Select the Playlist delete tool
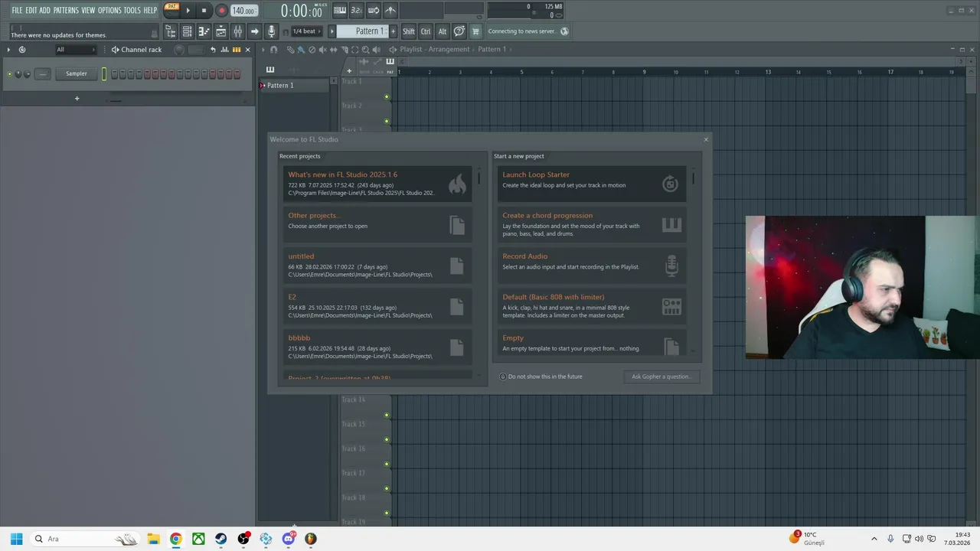 [x=312, y=50]
